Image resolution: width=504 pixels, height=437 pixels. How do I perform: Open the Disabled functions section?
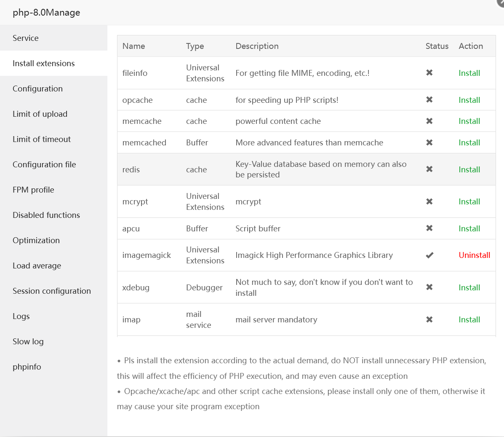pos(46,215)
